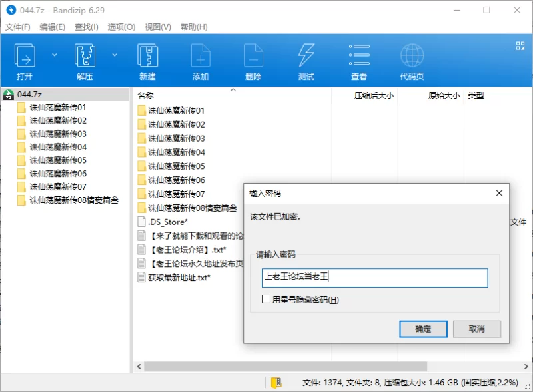533x392 pixels.
Task: Select 诛仙荡魔新传02 in the left tree
Action: pos(58,121)
